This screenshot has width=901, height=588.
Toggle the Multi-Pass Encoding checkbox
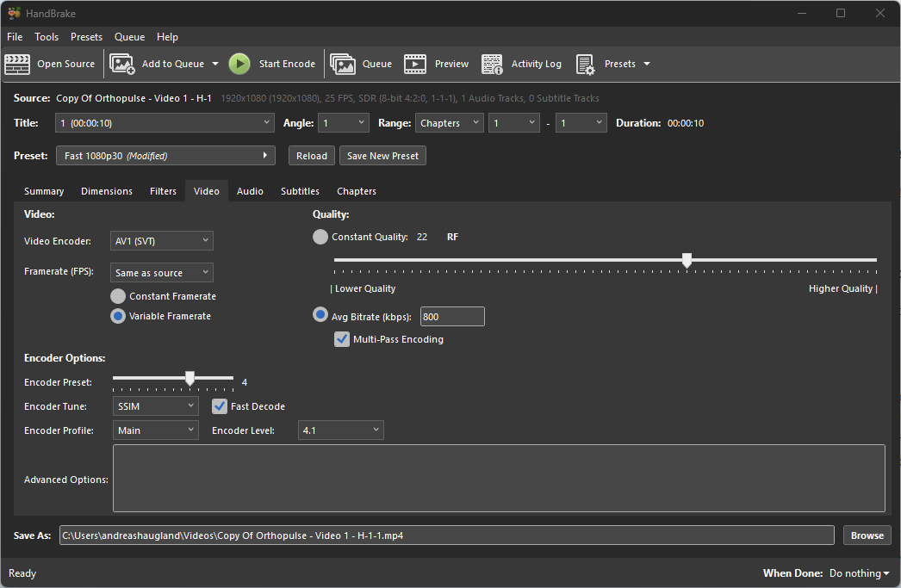point(342,339)
